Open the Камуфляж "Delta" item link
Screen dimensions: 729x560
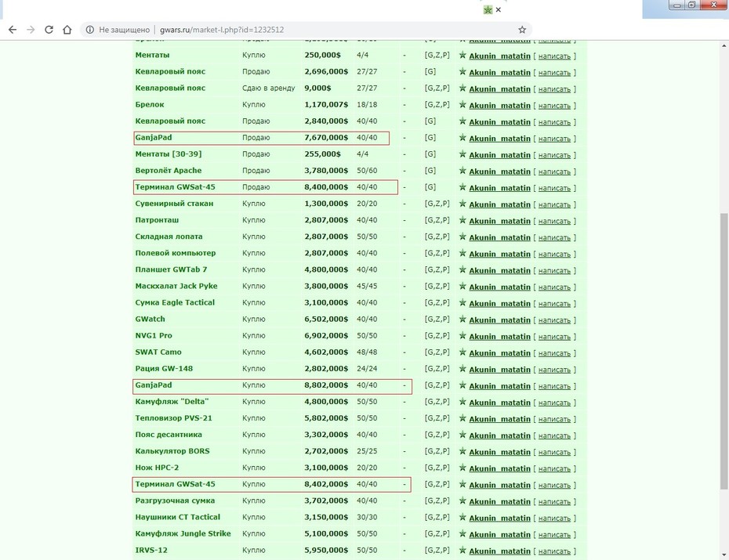pyautogui.click(x=172, y=401)
